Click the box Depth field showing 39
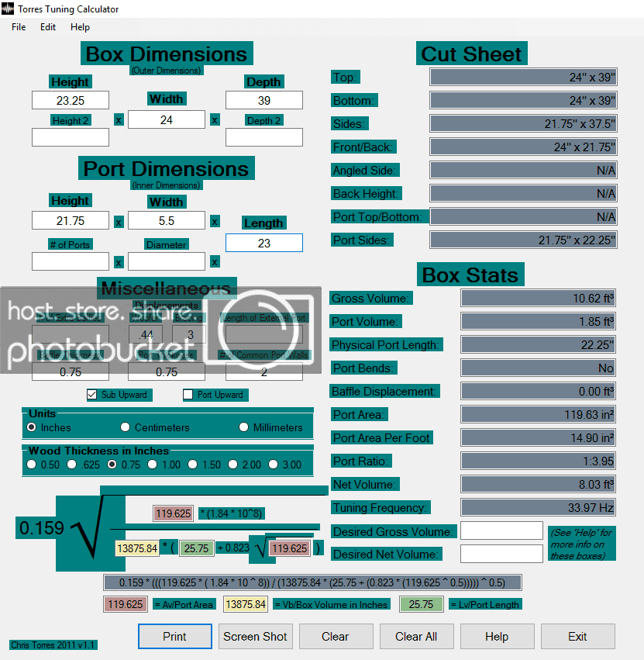This screenshot has width=644, height=660. [x=264, y=100]
